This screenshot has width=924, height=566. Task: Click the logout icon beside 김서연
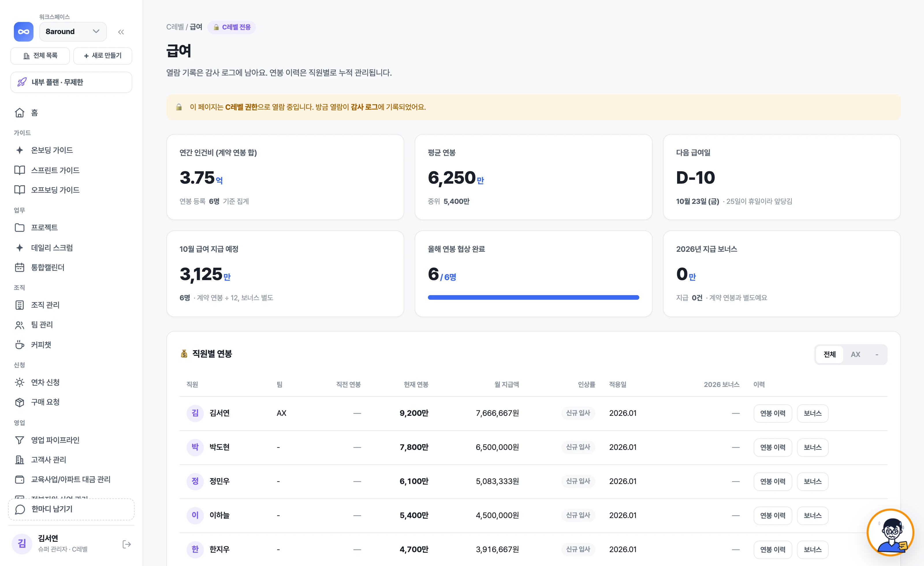tap(126, 544)
